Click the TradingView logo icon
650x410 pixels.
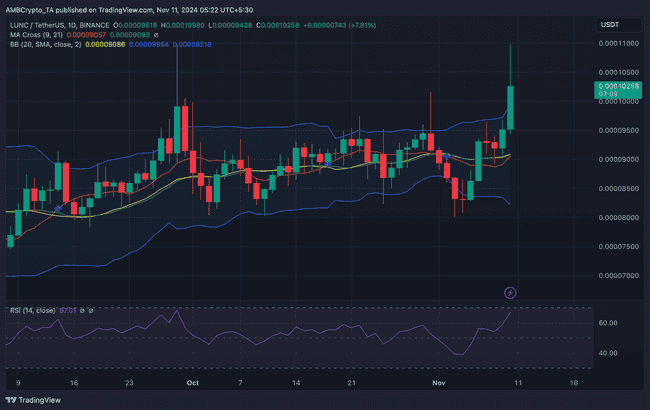pos(11,400)
